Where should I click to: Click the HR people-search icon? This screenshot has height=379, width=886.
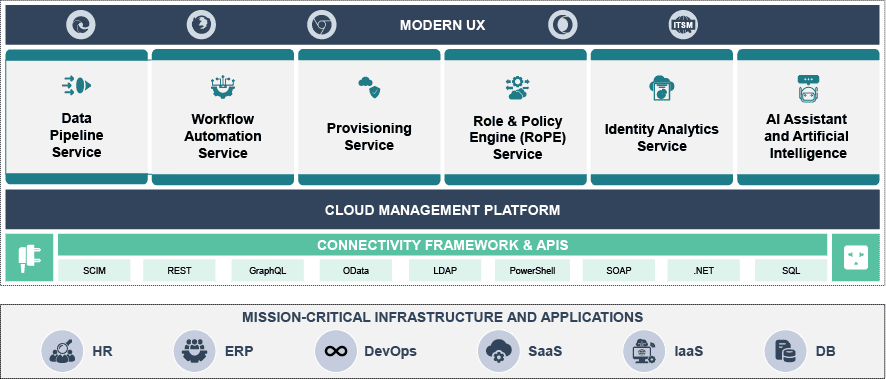click(x=62, y=351)
